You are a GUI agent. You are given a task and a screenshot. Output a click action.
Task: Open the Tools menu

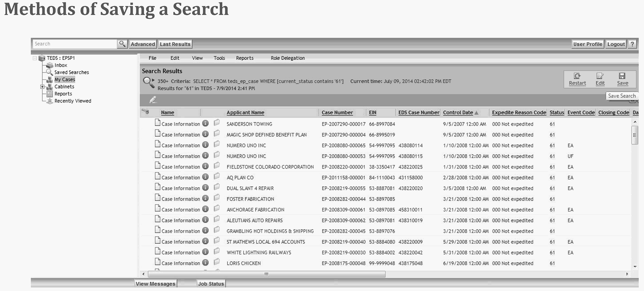(x=219, y=58)
